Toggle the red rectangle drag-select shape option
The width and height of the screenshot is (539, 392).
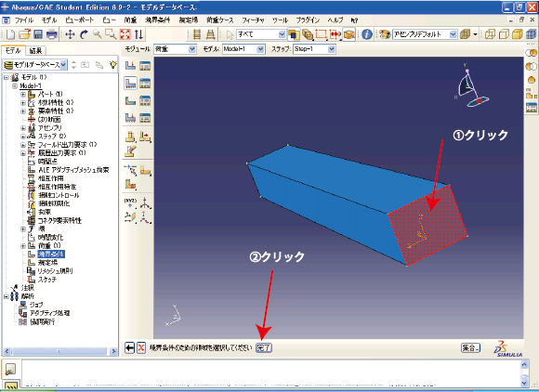coord(321,34)
